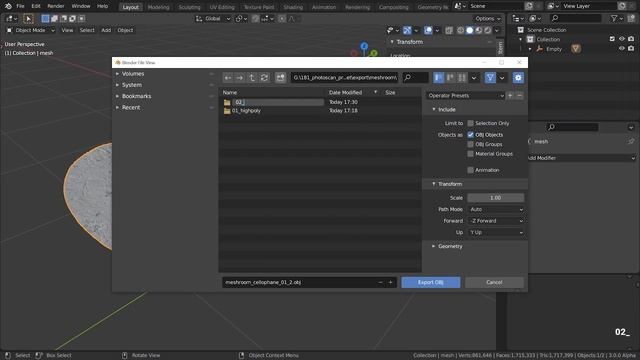Open Forward axis dropdown
The width and height of the screenshot is (640, 360).
(496, 221)
